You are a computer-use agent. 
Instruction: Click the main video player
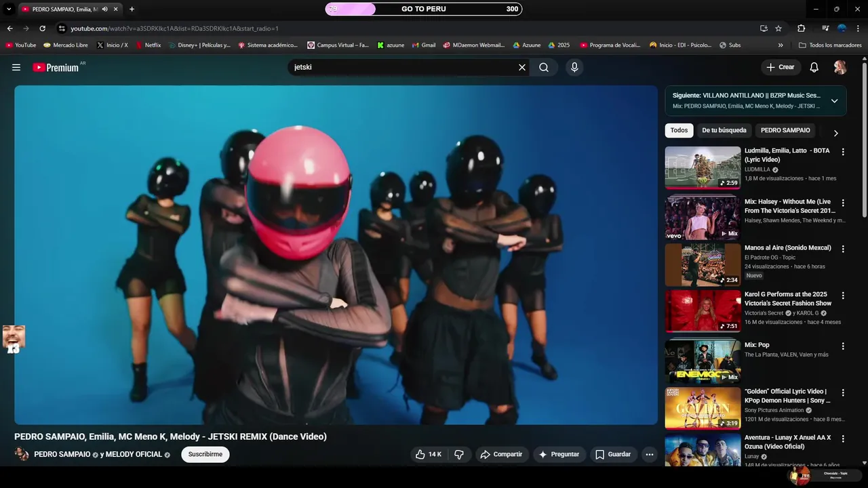tap(336, 255)
